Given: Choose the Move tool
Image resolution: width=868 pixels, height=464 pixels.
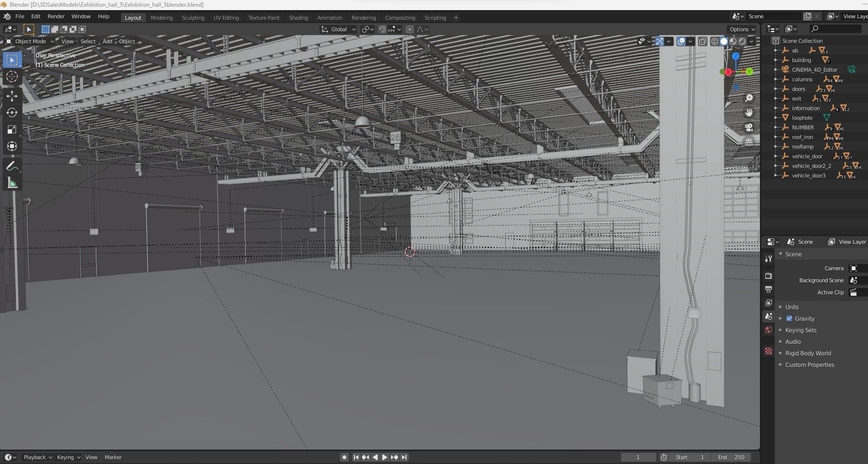Looking at the screenshot, I should [x=12, y=96].
